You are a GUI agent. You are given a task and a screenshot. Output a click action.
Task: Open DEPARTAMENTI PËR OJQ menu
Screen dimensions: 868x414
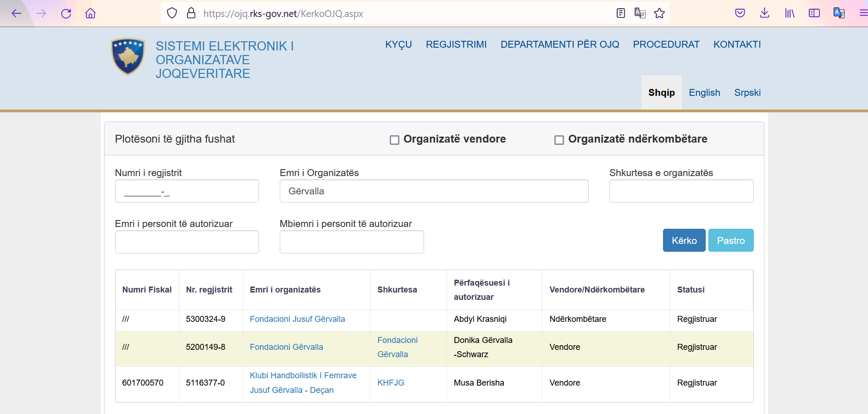(560, 44)
